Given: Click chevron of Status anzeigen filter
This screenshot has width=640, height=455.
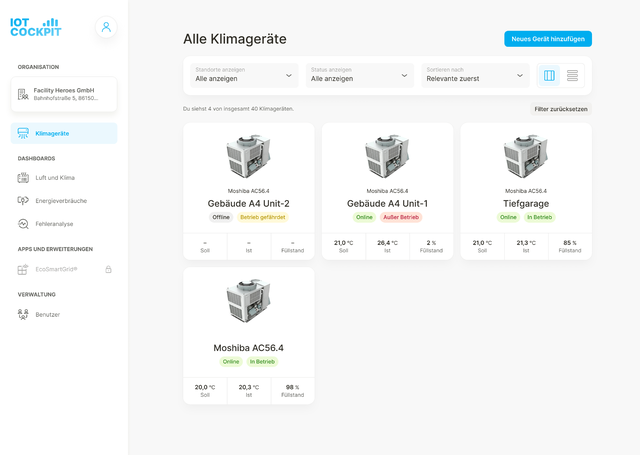Looking at the screenshot, I should pos(404,75).
